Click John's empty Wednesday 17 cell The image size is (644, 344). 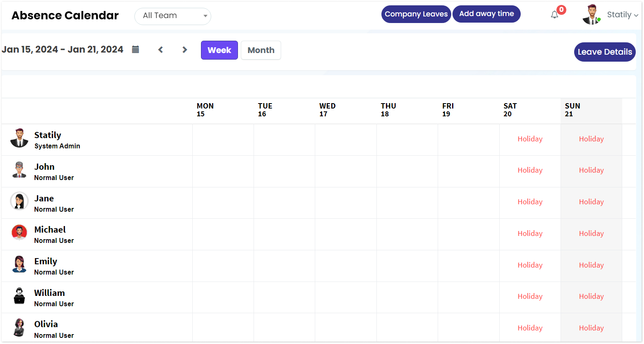coord(346,171)
